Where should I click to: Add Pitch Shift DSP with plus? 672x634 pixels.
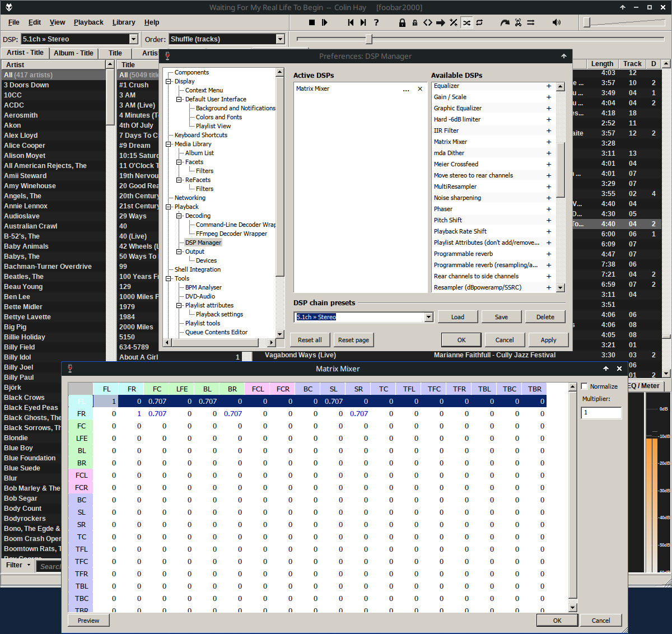(549, 221)
